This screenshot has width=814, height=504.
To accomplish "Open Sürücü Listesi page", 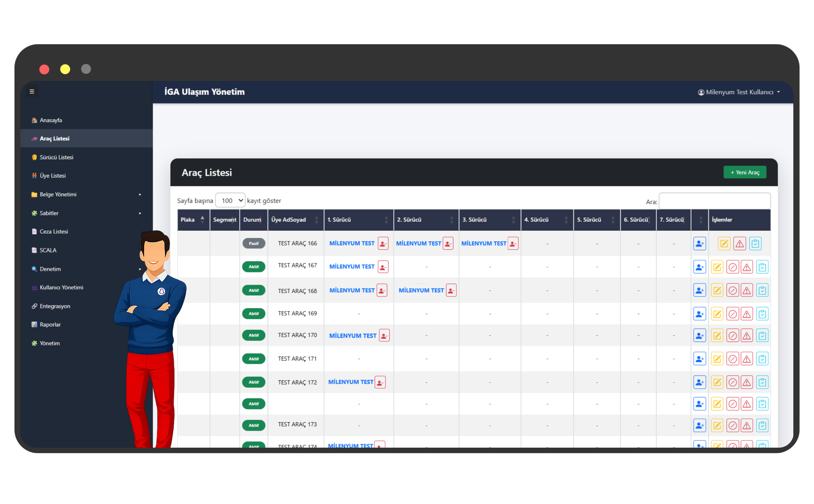I will coord(56,157).
